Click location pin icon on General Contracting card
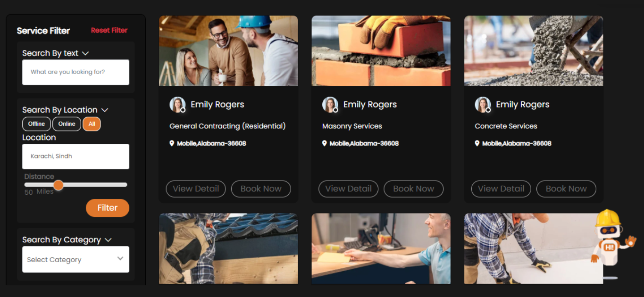644x297 pixels. [172, 143]
